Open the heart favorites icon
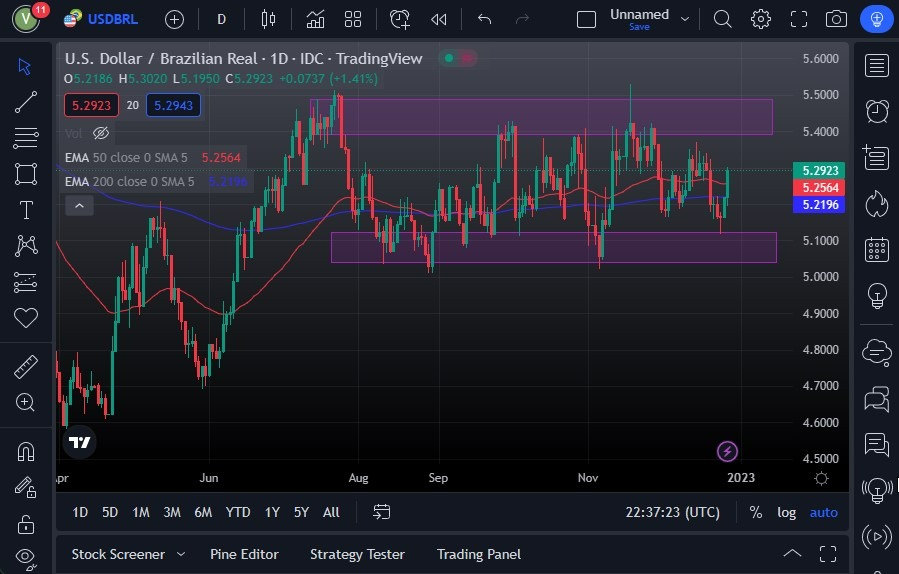The image size is (899, 574). (25, 317)
